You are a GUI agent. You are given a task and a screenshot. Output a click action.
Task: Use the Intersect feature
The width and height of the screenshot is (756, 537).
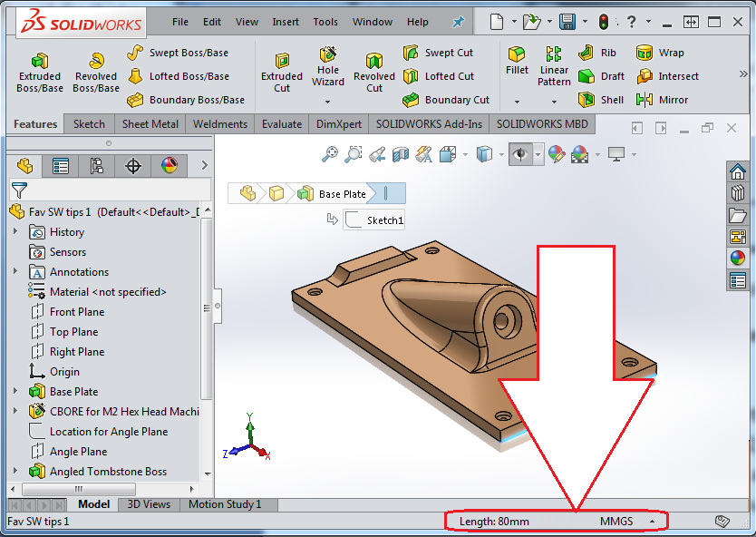pos(667,76)
